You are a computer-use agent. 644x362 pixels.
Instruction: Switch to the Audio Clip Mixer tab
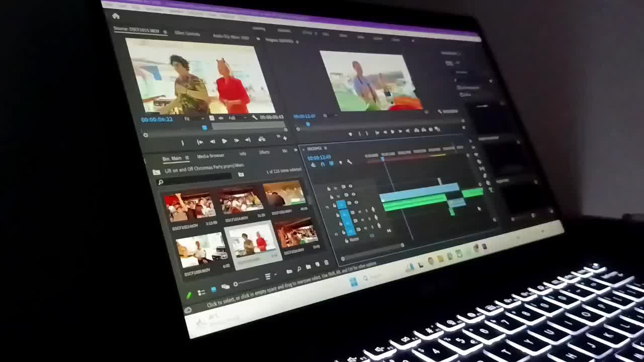point(231,37)
